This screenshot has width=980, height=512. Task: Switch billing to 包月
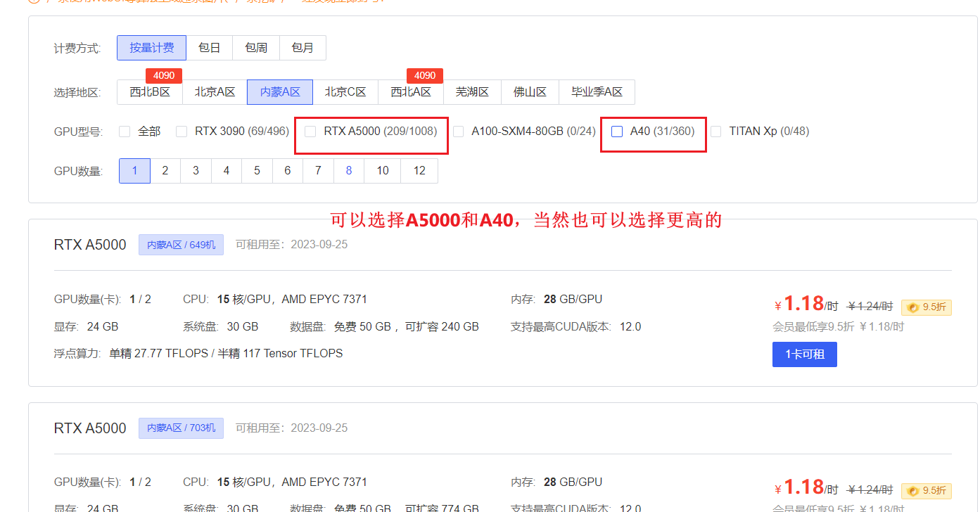coord(303,48)
